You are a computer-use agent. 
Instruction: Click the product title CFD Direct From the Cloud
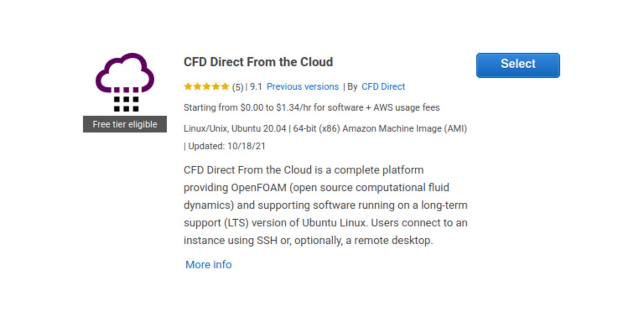[258, 62]
